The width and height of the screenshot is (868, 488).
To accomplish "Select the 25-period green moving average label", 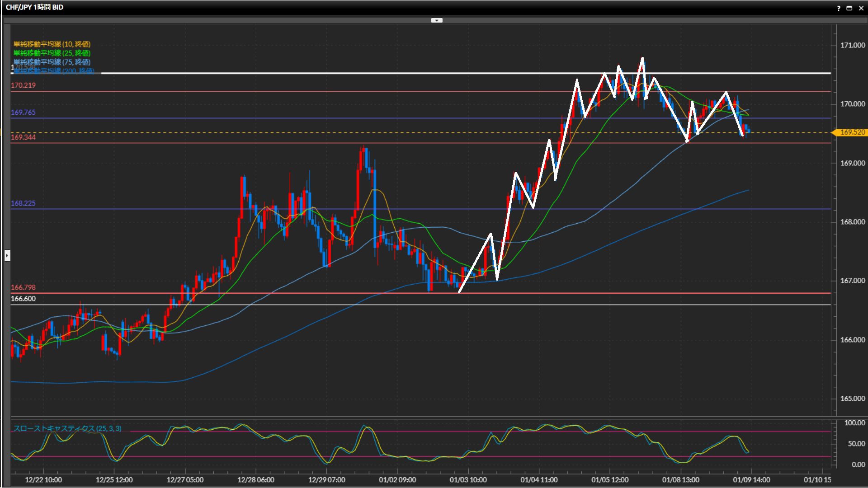I will point(52,53).
